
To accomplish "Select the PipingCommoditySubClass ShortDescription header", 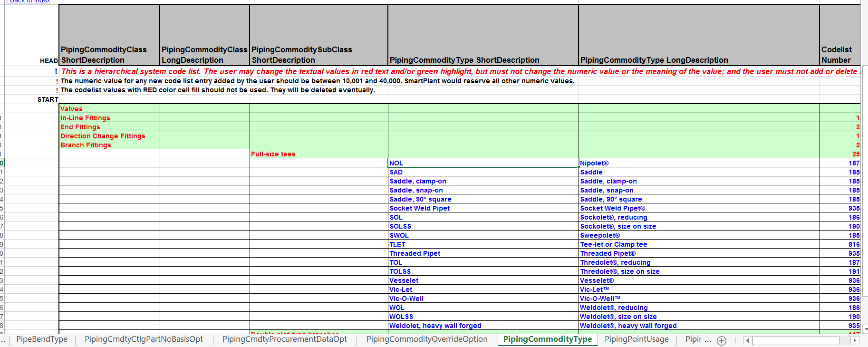I will click(x=319, y=35).
